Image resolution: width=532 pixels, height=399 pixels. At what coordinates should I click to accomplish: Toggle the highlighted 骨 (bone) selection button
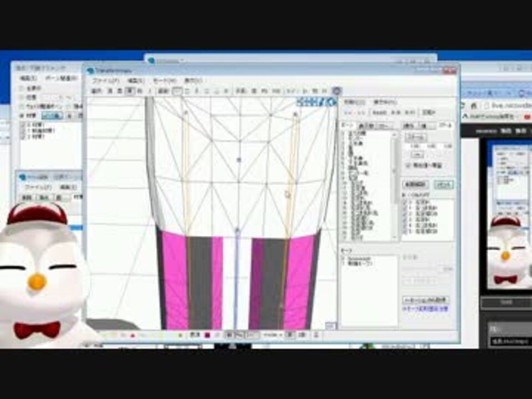tap(130, 91)
